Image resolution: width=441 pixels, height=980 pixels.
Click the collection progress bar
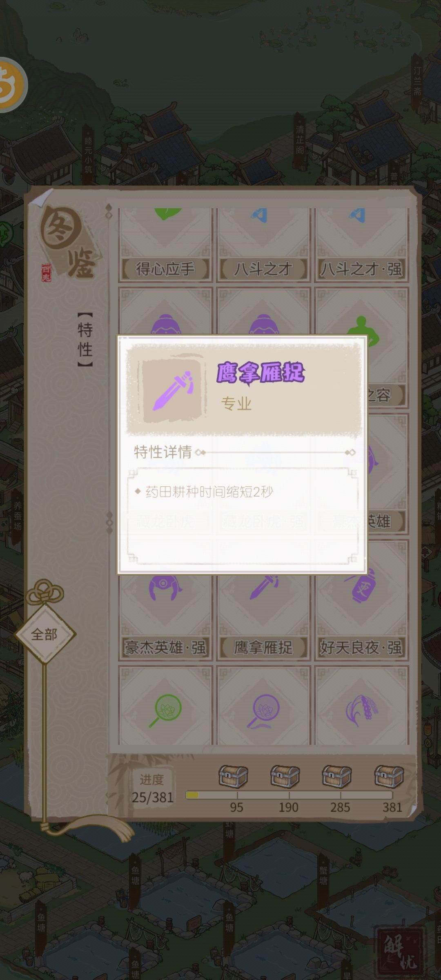(289, 795)
